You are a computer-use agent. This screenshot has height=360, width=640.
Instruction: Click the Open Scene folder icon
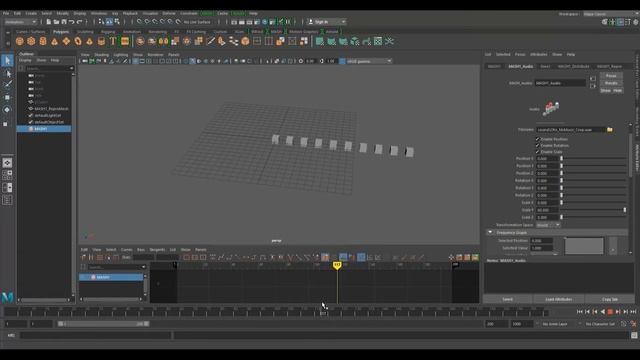pyautogui.click(x=56, y=22)
